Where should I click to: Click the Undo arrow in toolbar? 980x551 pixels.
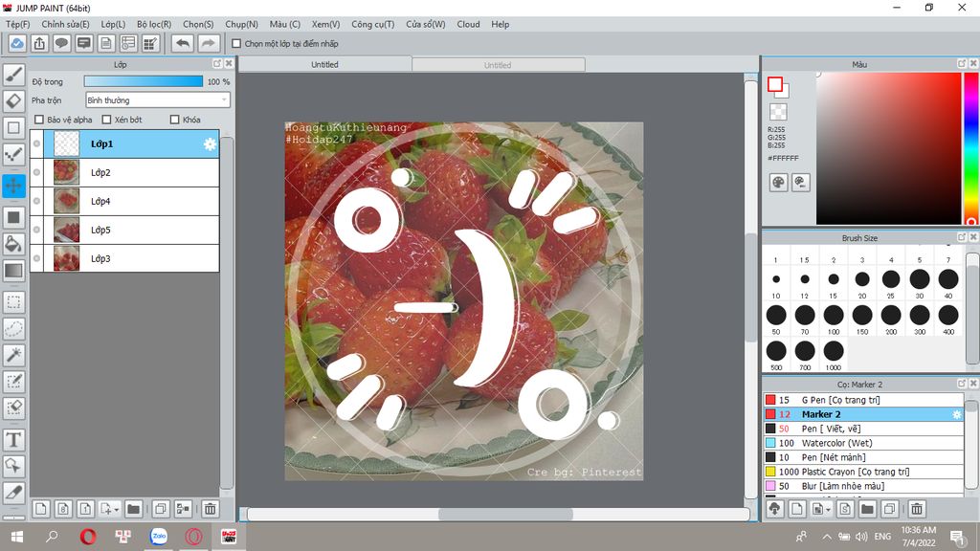coord(182,43)
